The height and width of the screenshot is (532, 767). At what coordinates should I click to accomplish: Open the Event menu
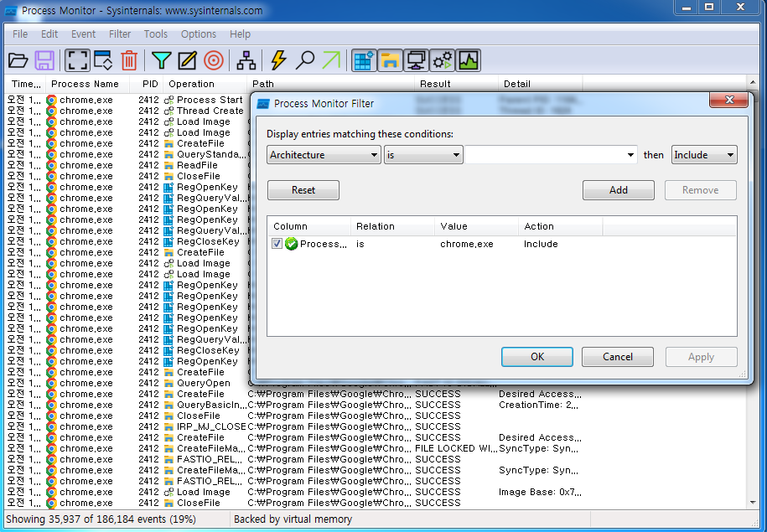click(x=83, y=34)
